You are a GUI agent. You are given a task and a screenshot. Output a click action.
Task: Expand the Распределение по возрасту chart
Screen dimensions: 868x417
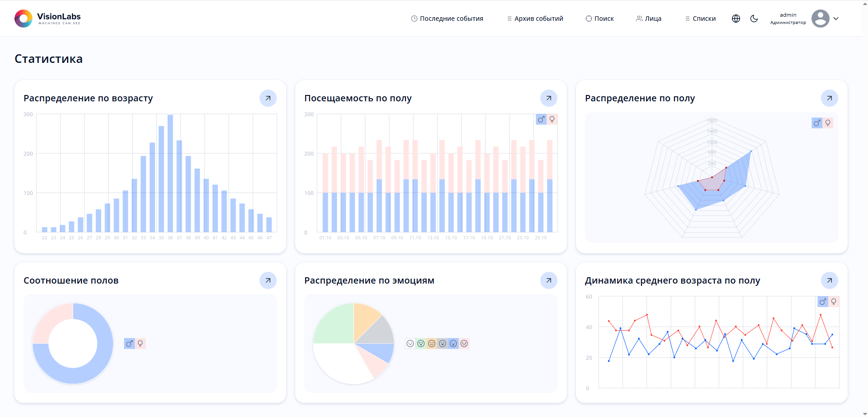pyautogui.click(x=268, y=98)
